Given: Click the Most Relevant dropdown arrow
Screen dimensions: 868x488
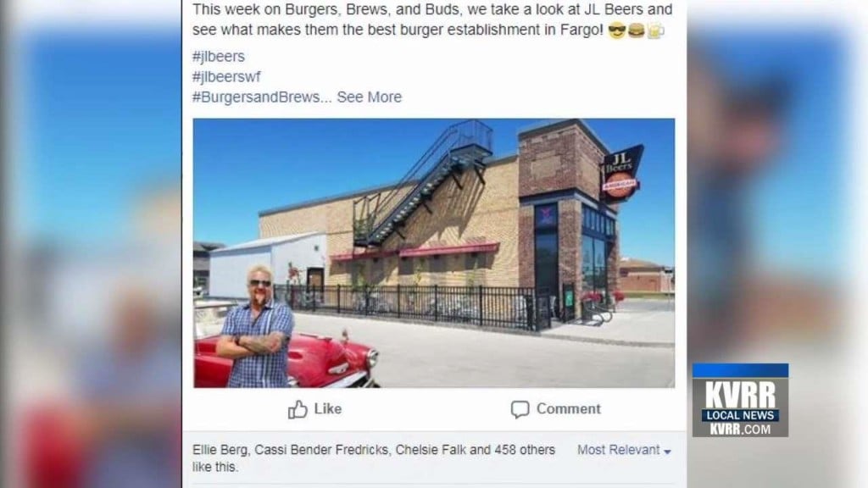Looking at the screenshot, I should (667, 452).
